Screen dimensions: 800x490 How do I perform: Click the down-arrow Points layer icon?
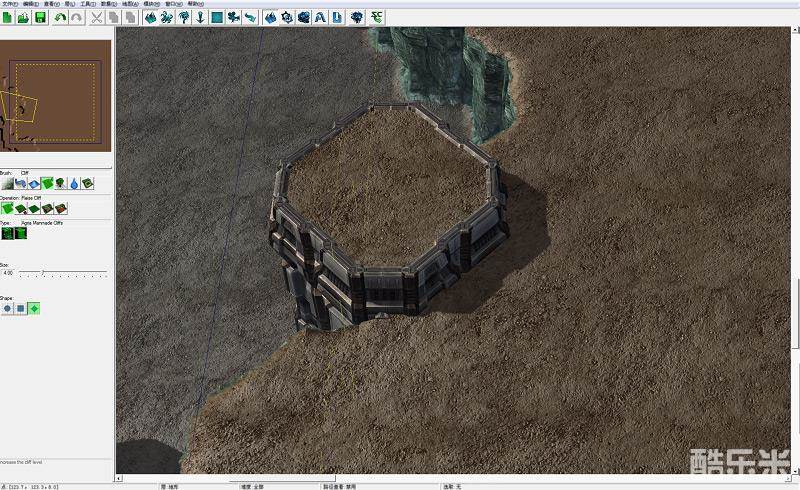click(x=201, y=18)
